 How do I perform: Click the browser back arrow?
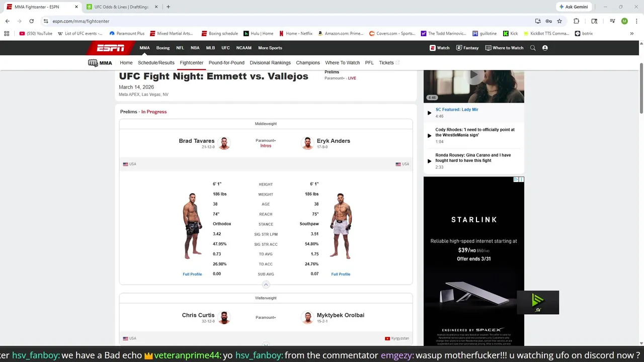pyautogui.click(x=7, y=21)
